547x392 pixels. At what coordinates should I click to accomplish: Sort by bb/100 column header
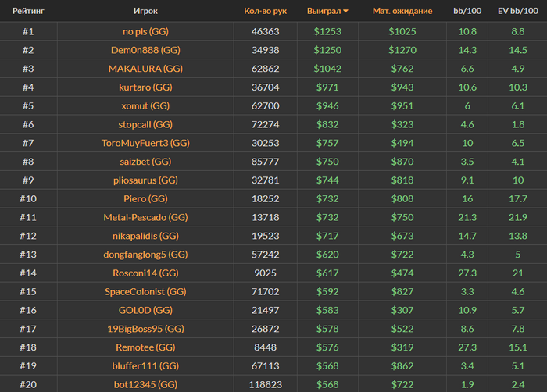coord(467,12)
